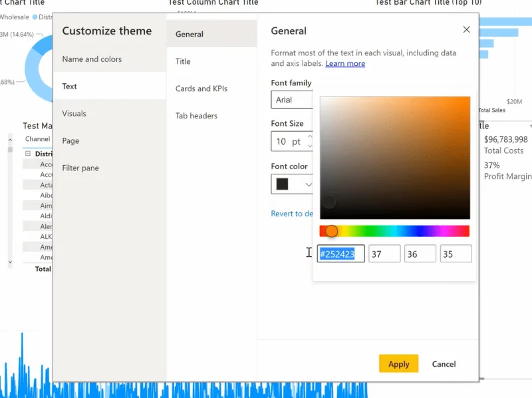The width and height of the screenshot is (532, 398).
Task: Click the matrix scroll up arrow
Action: tap(10, 140)
